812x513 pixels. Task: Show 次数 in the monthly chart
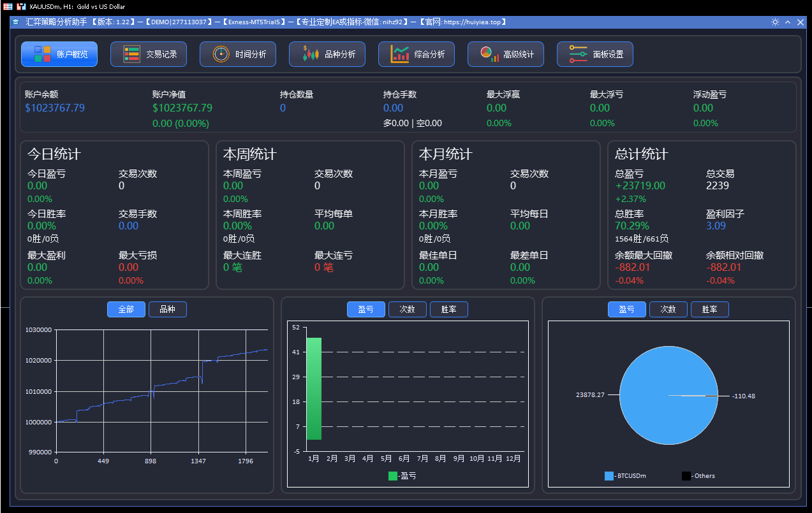pyautogui.click(x=407, y=309)
